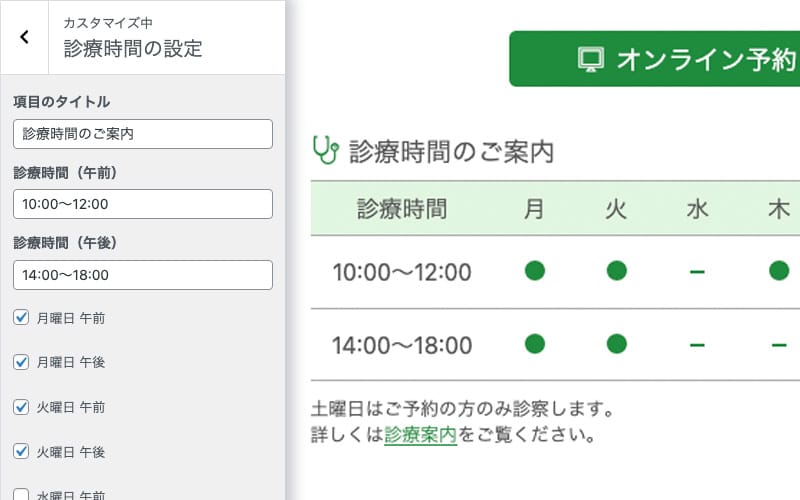Screen dimensions: 800x500
Task: Enable the 水曜日 午前 checkbox
Action: click(21, 494)
